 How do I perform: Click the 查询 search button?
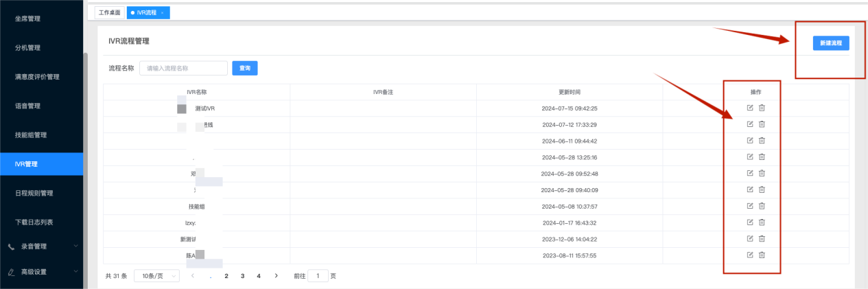click(x=245, y=68)
